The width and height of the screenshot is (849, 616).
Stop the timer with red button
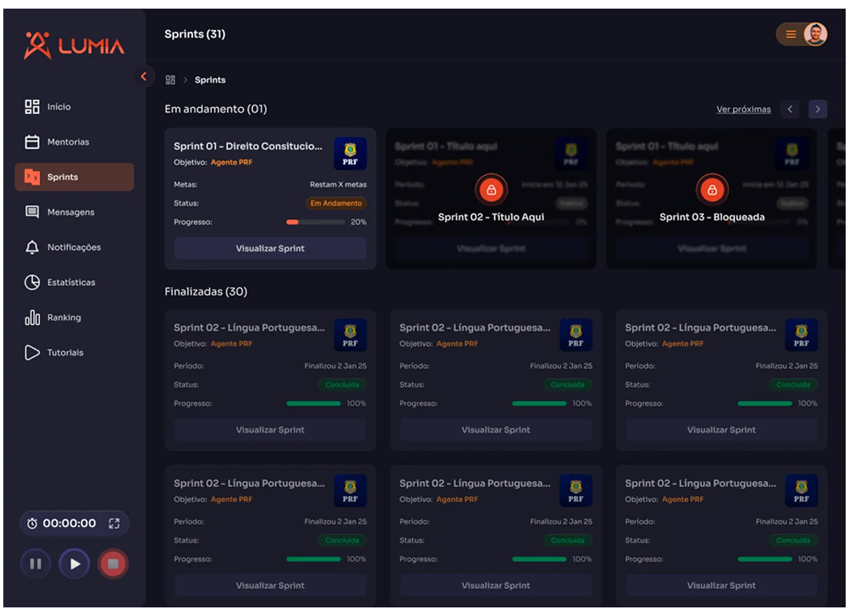113,564
